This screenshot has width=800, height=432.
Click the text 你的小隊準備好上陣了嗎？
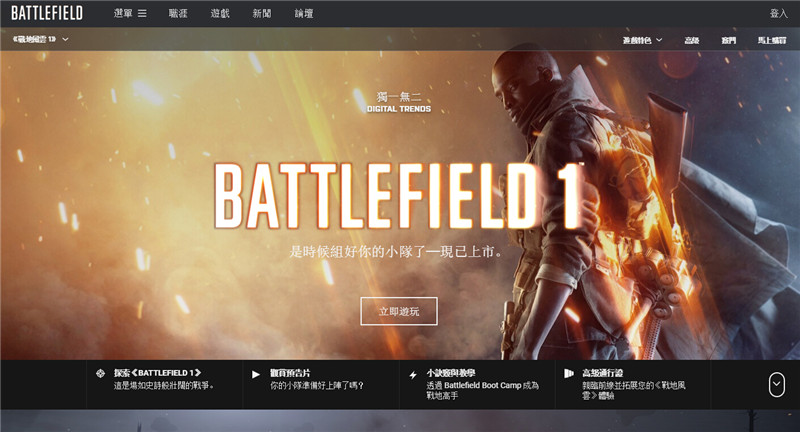(317, 385)
